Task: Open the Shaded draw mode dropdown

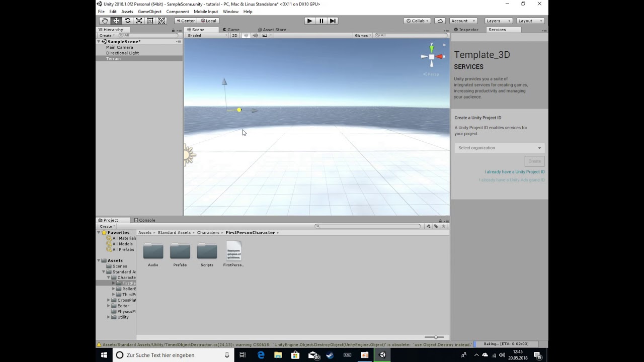Action: [207, 35]
